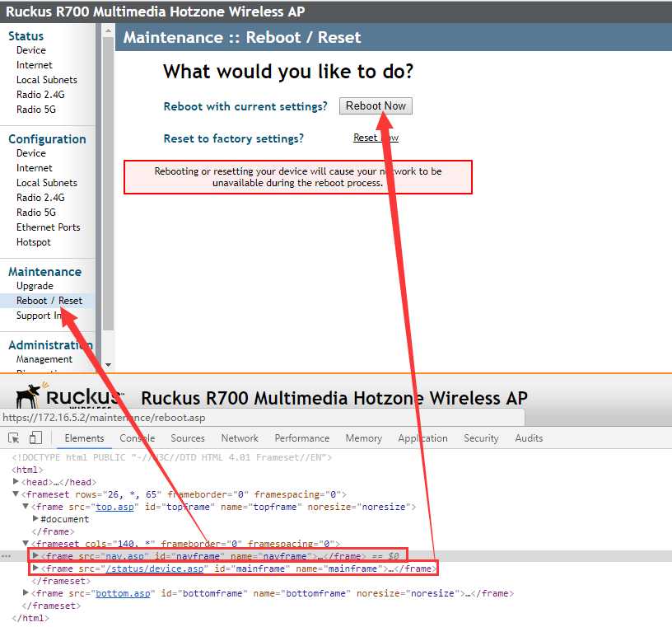This screenshot has width=672, height=627.
Task: Expand the navframe frame node
Action: (35, 556)
